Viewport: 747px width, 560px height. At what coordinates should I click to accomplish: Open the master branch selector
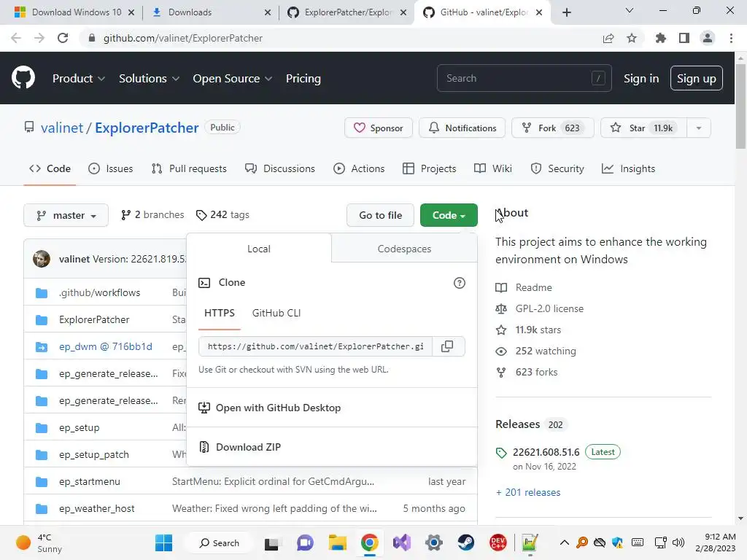point(66,215)
